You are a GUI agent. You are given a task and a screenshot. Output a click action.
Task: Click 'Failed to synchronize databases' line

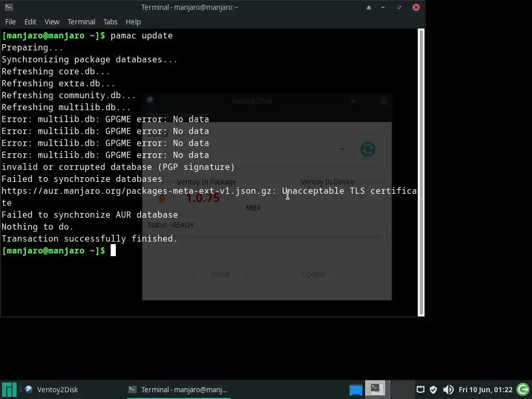tap(82, 179)
